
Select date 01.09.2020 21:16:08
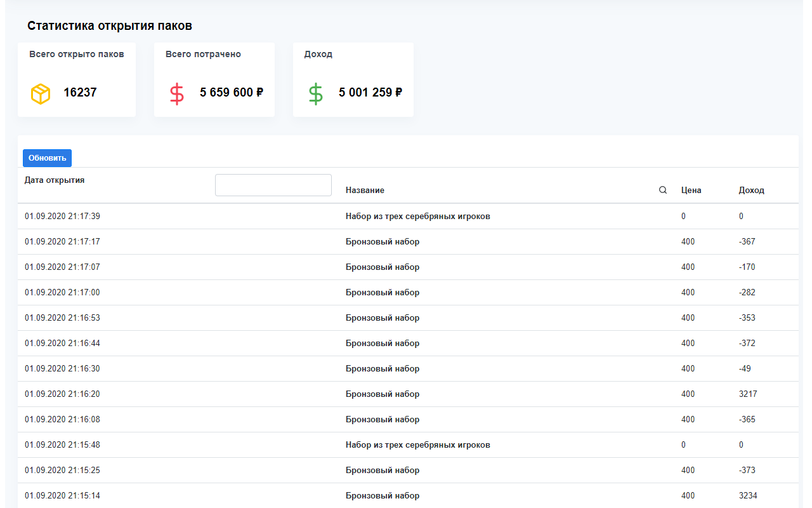tap(62, 419)
